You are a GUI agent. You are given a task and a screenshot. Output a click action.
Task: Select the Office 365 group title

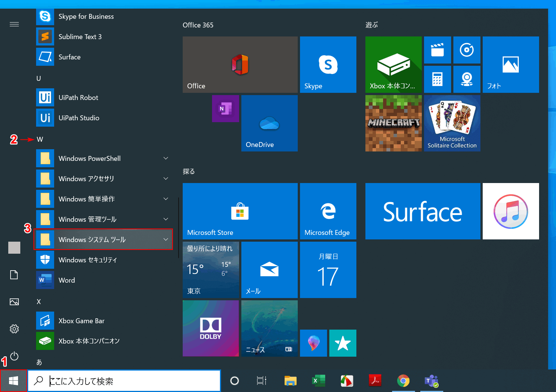click(x=198, y=25)
